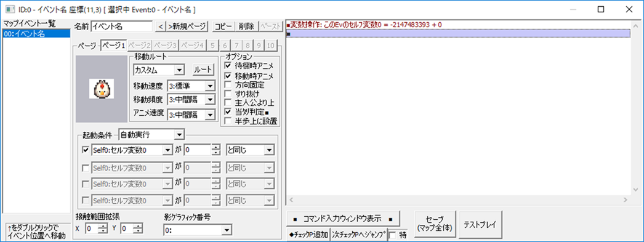Click 次チェックPへジャンプ button
Viewport: 644px width, 242px height.
pyautogui.click(x=358, y=235)
